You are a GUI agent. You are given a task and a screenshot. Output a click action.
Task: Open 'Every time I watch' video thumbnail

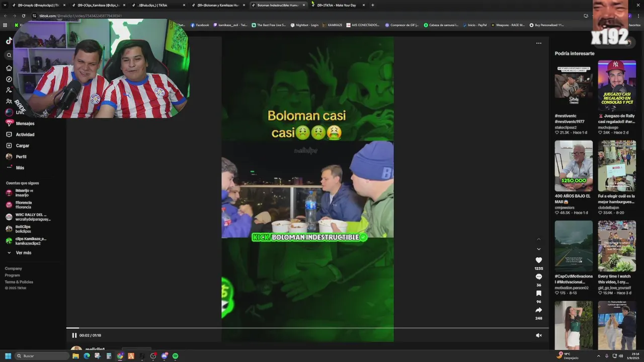pos(617,246)
